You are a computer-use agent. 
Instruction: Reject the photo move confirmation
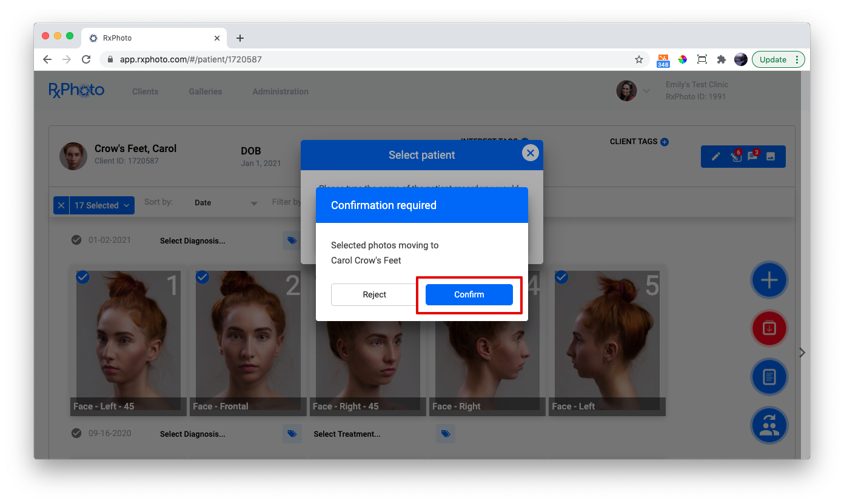(374, 294)
